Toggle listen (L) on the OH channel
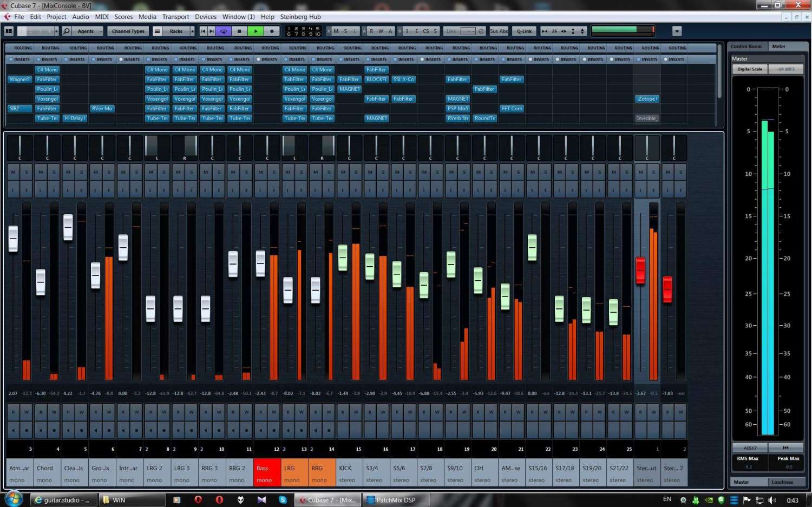Image resolution: width=812 pixels, height=507 pixels. pyautogui.click(x=478, y=190)
